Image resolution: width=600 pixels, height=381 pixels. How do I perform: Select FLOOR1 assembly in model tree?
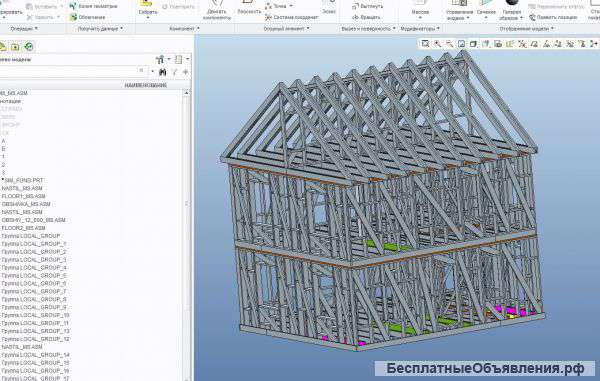pyautogui.click(x=23, y=196)
